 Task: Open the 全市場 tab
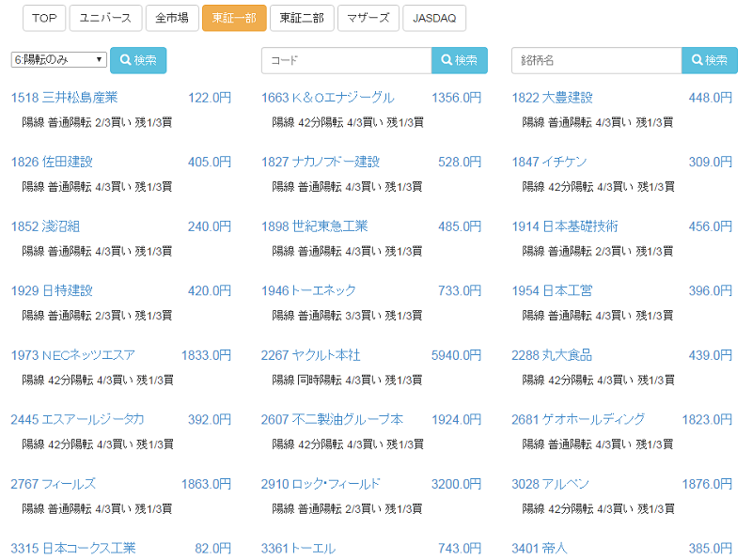(172, 18)
